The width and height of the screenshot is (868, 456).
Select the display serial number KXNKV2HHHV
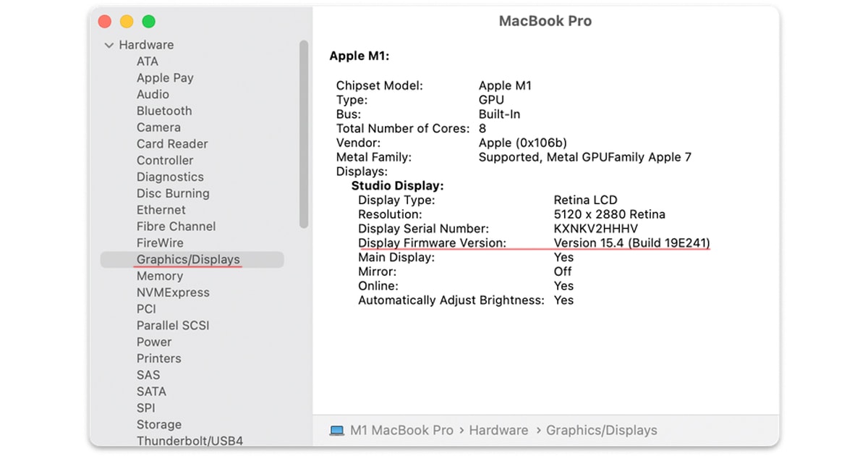596,229
